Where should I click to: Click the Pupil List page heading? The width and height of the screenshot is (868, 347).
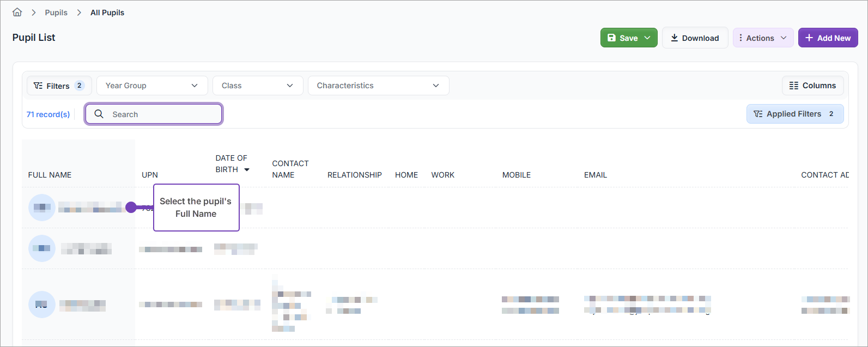coord(34,38)
